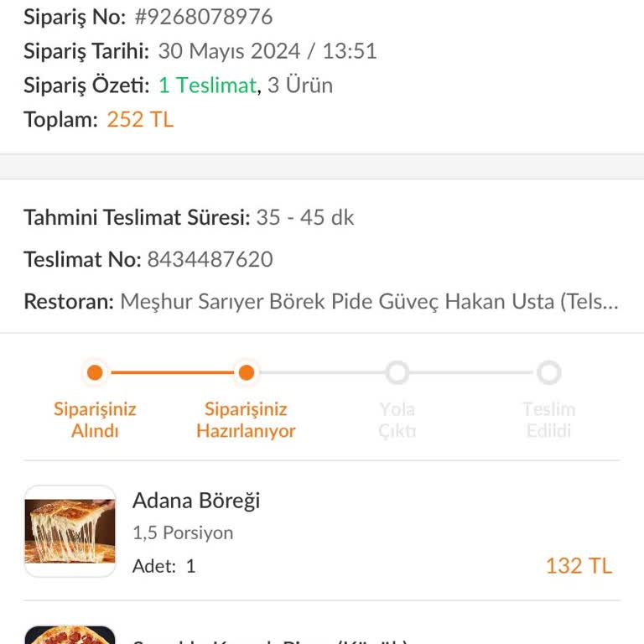
Task: Tap the greyed 'Teslim Edildi' status label
Action: 548,420
